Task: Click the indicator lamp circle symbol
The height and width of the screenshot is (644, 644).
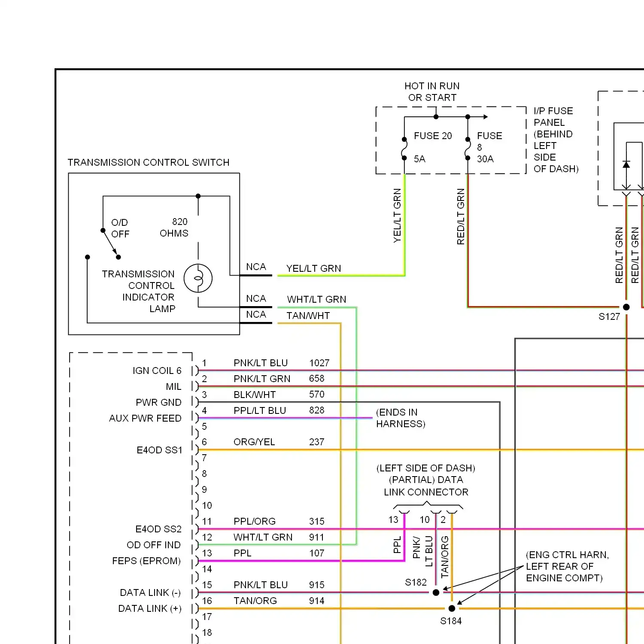Action: click(x=198, y=278)
